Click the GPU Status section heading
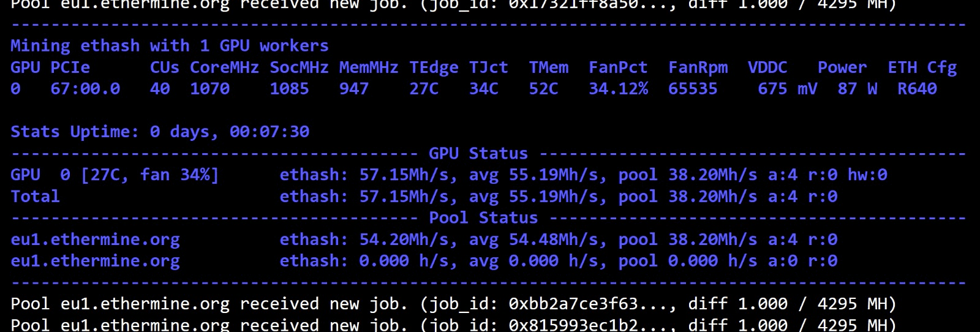980x332 pixels. point(478,153)
